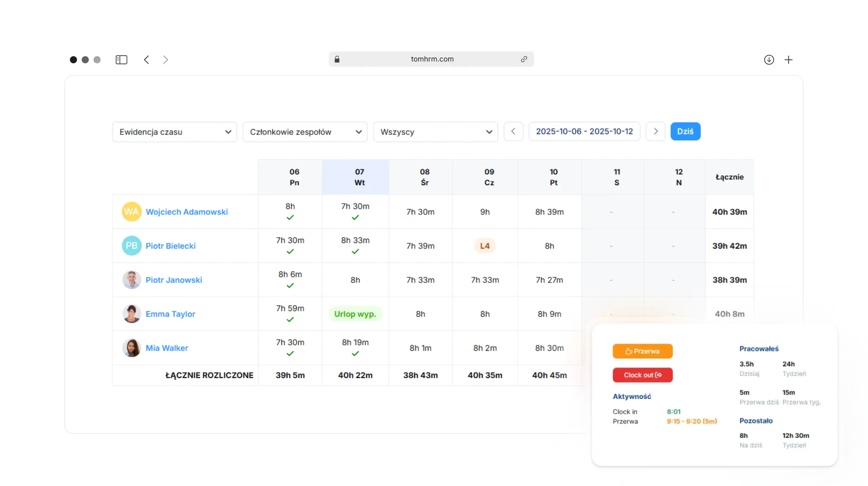Select the 10 Pt column header

click(x=553, y=177)
